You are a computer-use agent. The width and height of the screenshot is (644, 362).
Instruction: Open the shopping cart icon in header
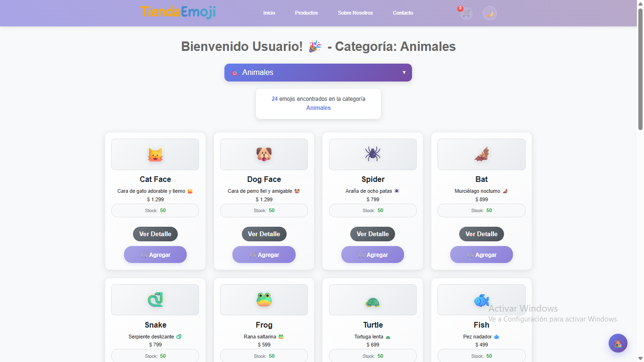[465, 13]
